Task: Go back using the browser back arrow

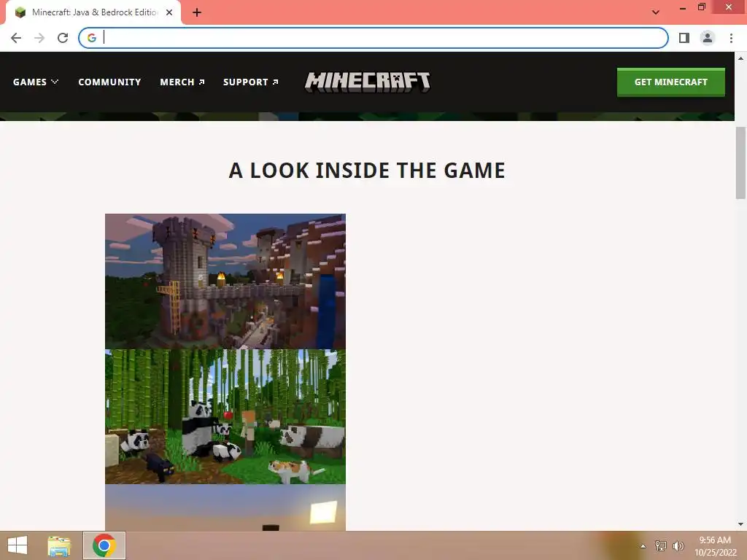Action: coord(16,38)
